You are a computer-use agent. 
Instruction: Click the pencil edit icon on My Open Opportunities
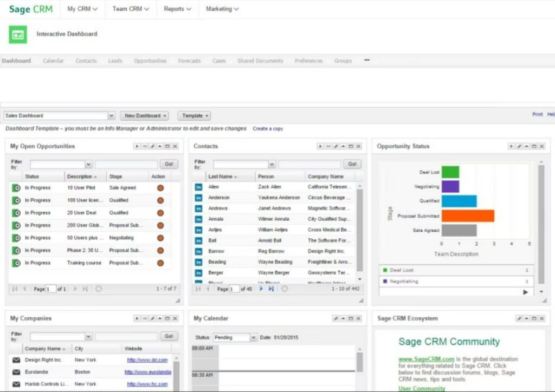click(153, 146)
